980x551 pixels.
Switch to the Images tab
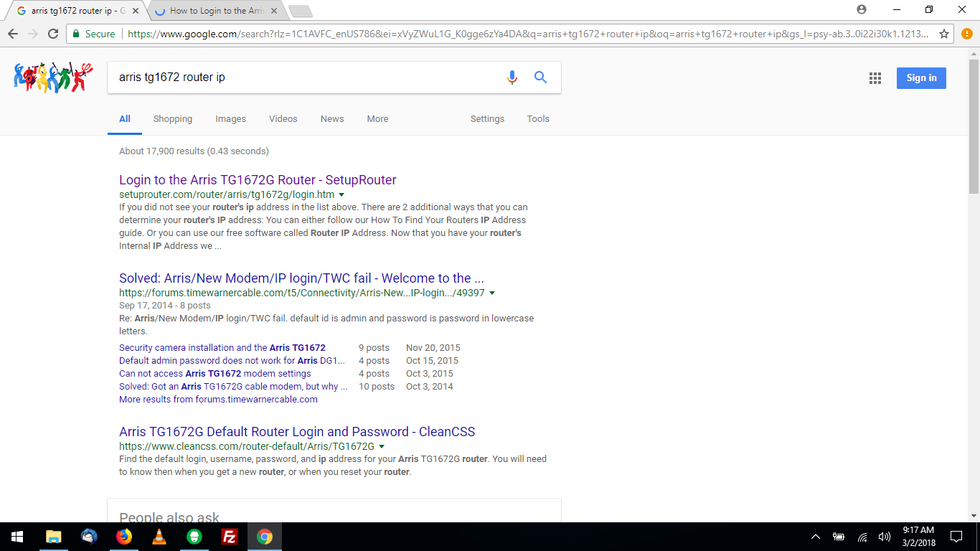(230, 119)
